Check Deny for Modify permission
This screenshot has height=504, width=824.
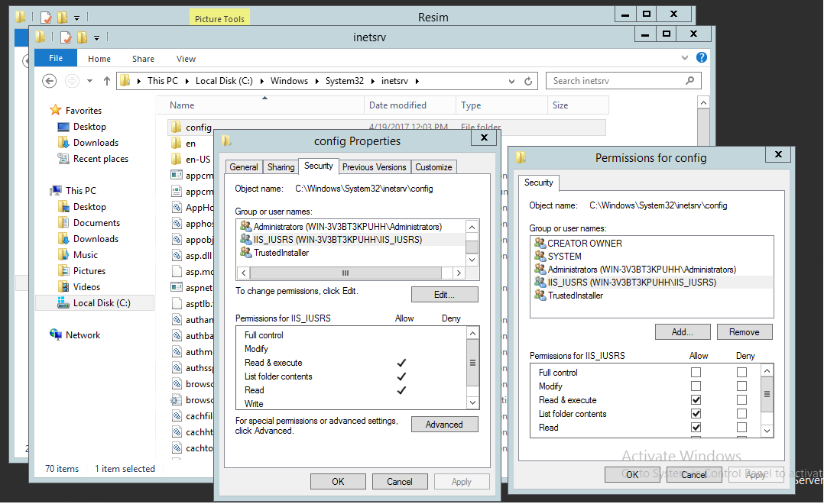(741, 386)
